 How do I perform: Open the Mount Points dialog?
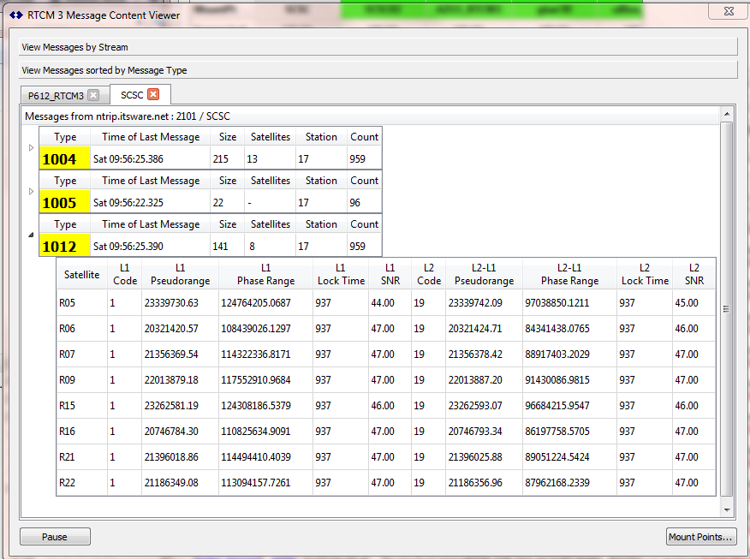pos(700,537)
